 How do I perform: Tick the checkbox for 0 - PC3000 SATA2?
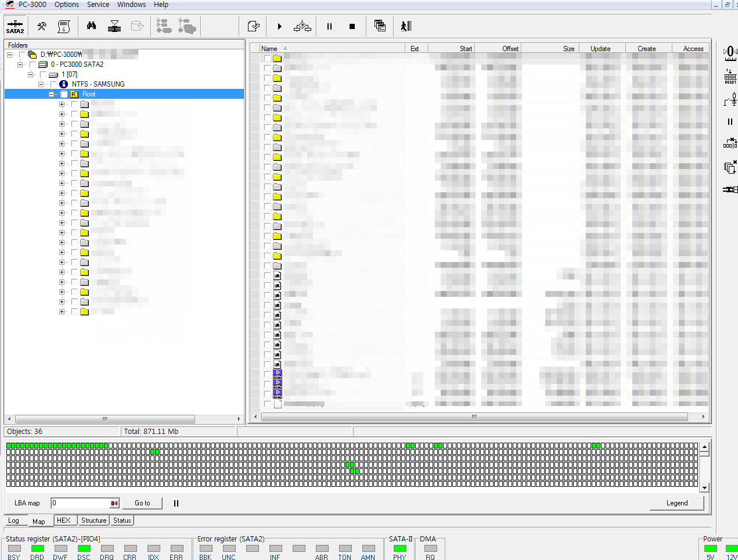click(x=33, y=64)
